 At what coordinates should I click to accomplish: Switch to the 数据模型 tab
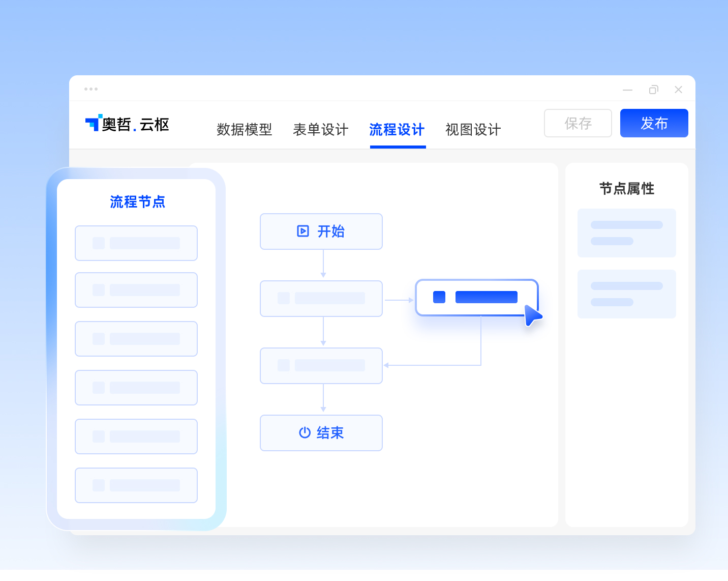click(x=245, y=130)
